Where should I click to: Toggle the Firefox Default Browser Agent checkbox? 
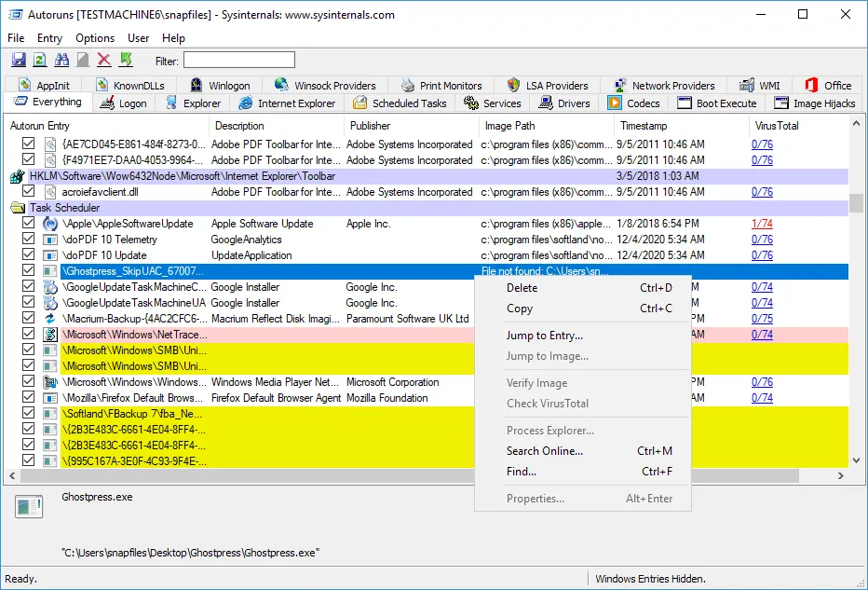click(28, 397)
